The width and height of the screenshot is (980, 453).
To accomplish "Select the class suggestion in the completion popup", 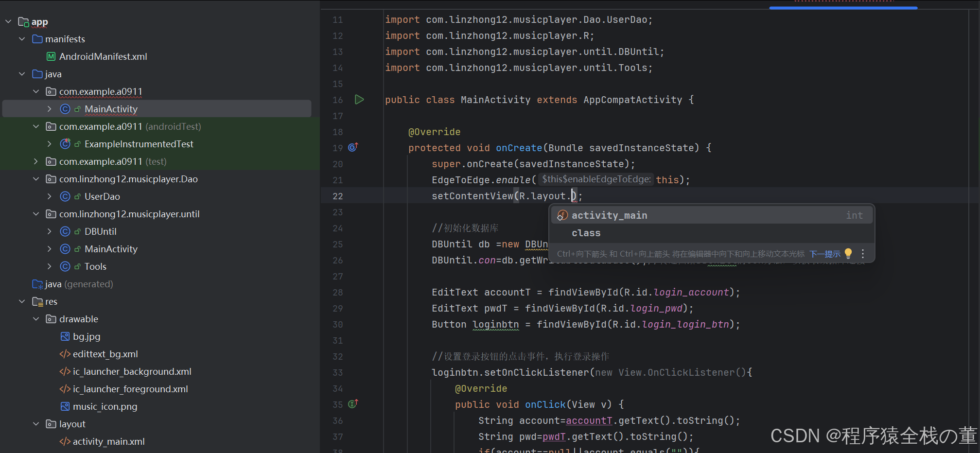I will [x=586, y=233].
